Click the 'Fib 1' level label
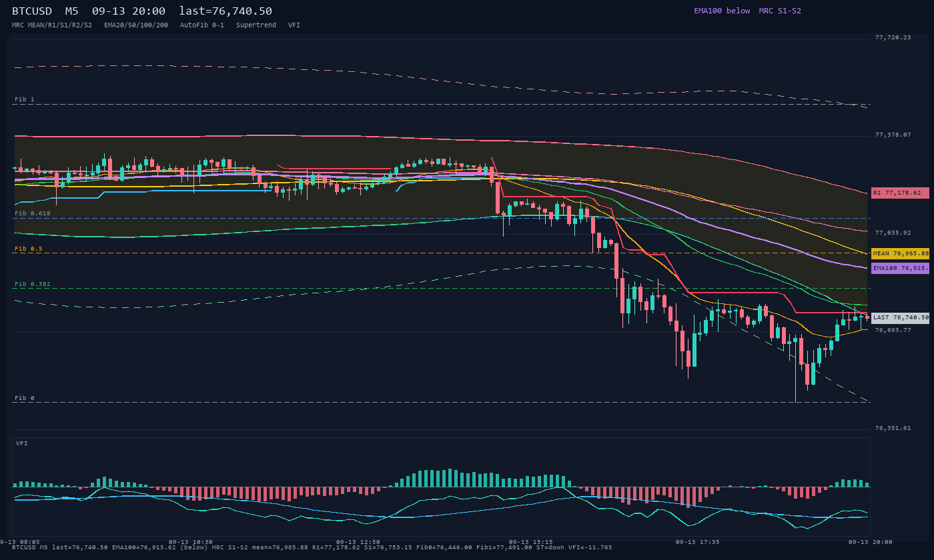 [x=25, y=99]
